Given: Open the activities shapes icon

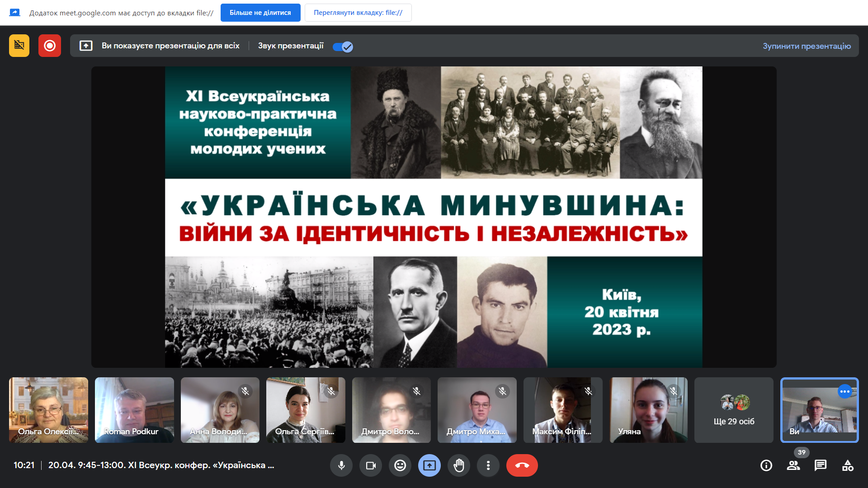Looking at the screenshot, I should [x=848, y=465].
